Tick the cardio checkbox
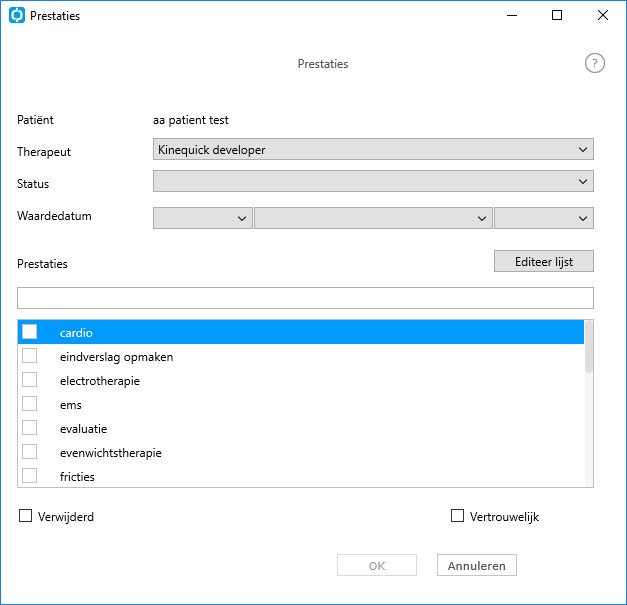This screenshot has height=605, width=627. pyautogui.click(x=30, y=331)
